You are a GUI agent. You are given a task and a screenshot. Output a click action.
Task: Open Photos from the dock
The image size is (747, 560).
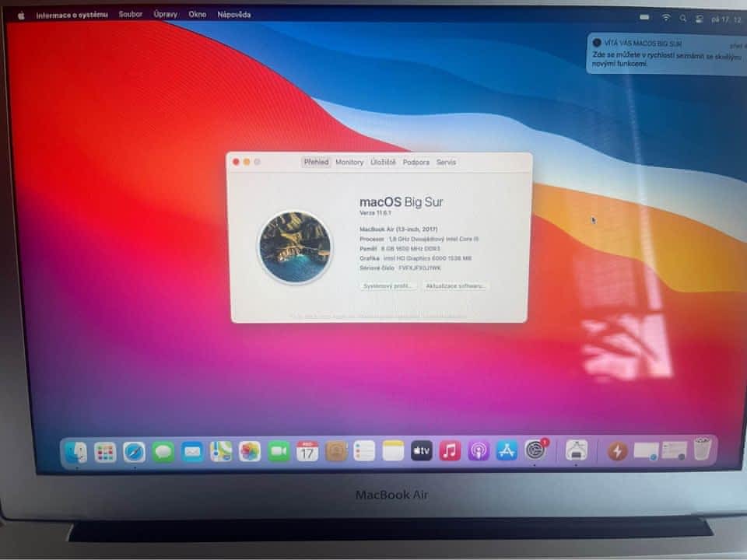pyautogui.click(x=250, y=451)
